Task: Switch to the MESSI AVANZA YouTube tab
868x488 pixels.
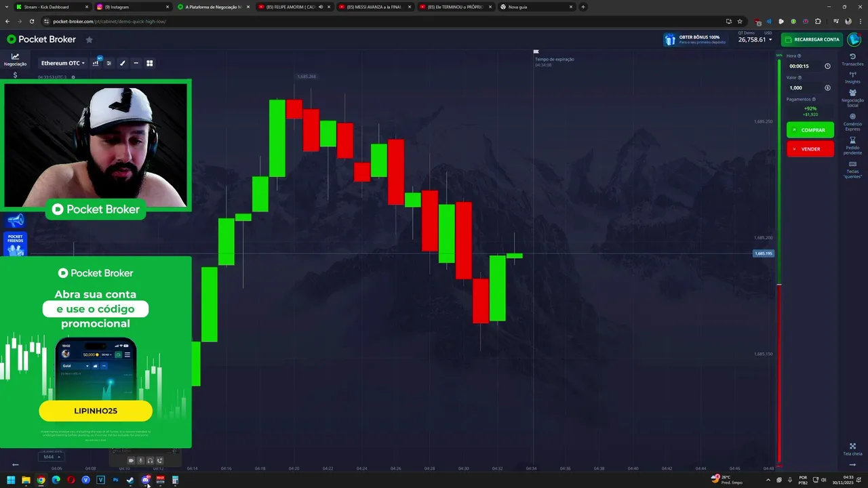Action: (x=374, y=7)
